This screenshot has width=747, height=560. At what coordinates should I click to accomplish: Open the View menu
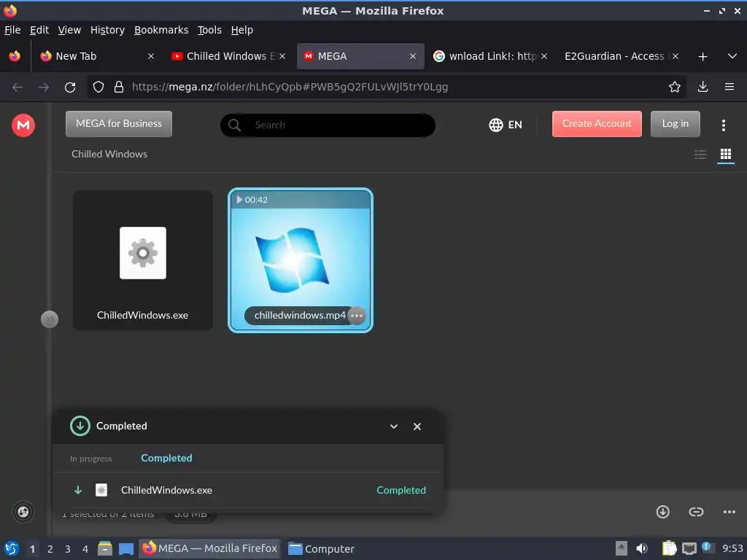(x=69, y=30)
